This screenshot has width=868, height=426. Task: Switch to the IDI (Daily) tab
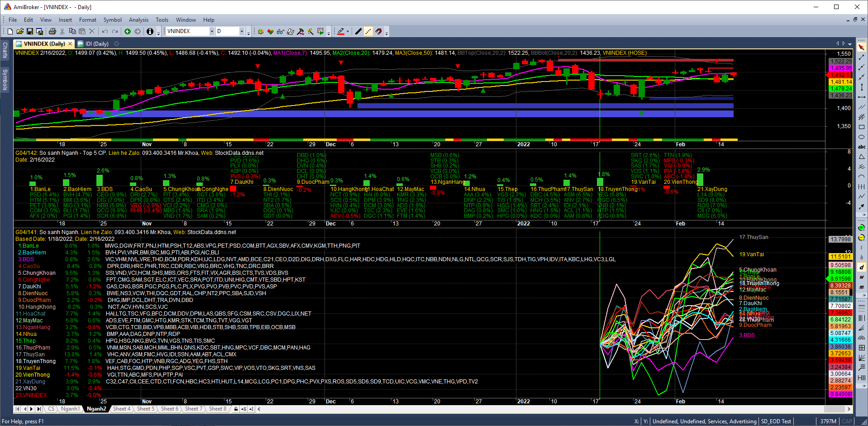pos(93,44)
